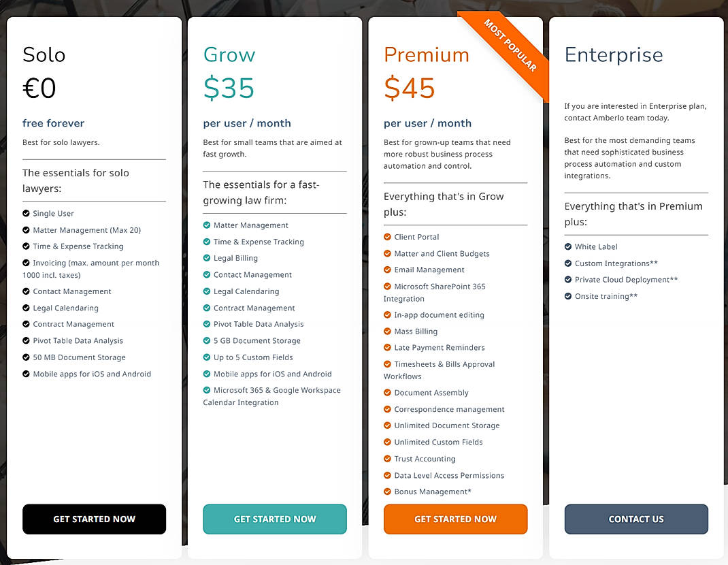Viewport: 728px width, 565px height.
Task: Click the checkmark next to Custom Integrations
Action: [569, 263]
